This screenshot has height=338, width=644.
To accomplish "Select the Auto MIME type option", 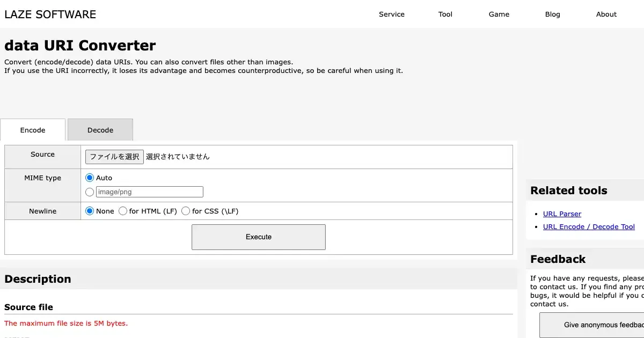I will 90,178.
